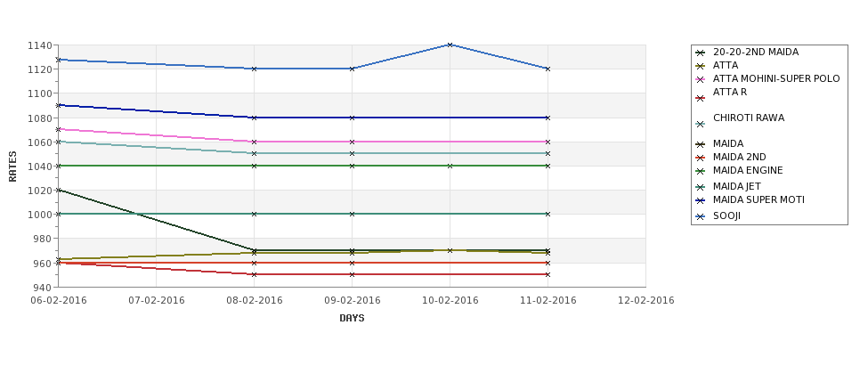Click the 20-20-2ND MAIDA legend marker
The width and height of the screenshot is (868, 382).
701,53
